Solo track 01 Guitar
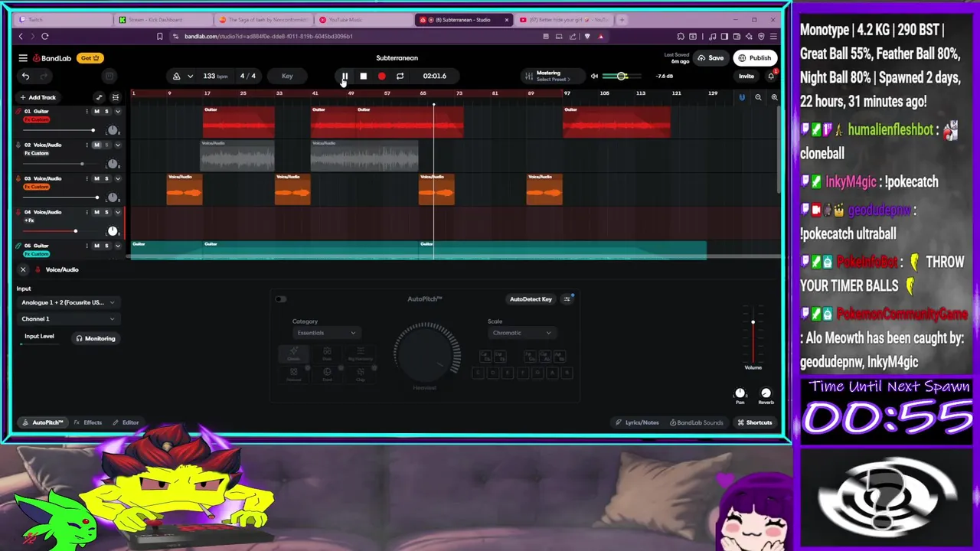Viewport: 980px width, 551px height. point(106,112)
